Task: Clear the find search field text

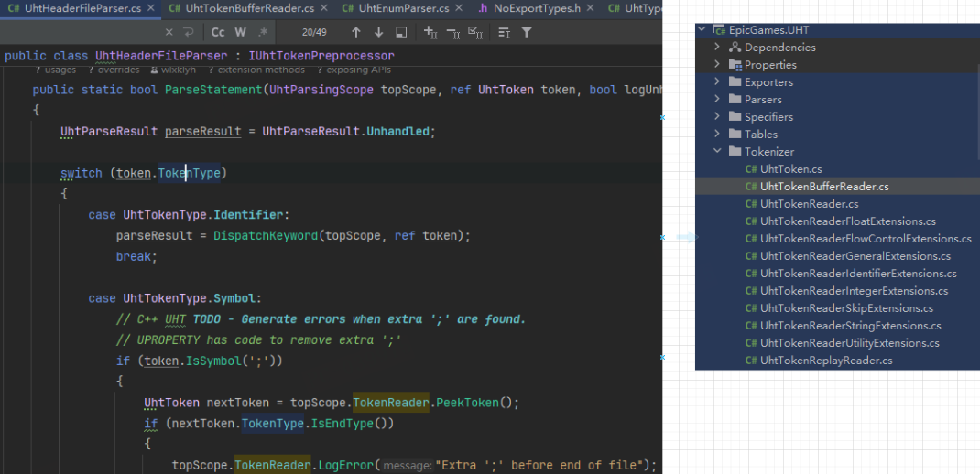Action: click(169, 32)
